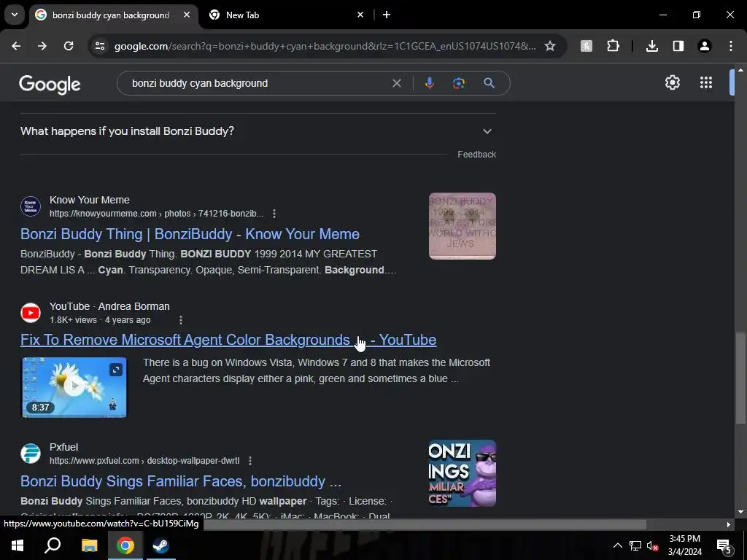
Task: Open Bonzi Buddy Thing Know Your Meme result
Action: pyautogui.click(x=190, y=234)
